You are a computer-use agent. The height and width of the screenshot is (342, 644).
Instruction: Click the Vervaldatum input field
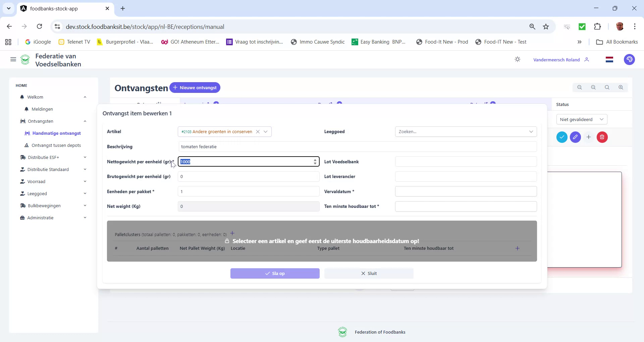tap(466, 191)
